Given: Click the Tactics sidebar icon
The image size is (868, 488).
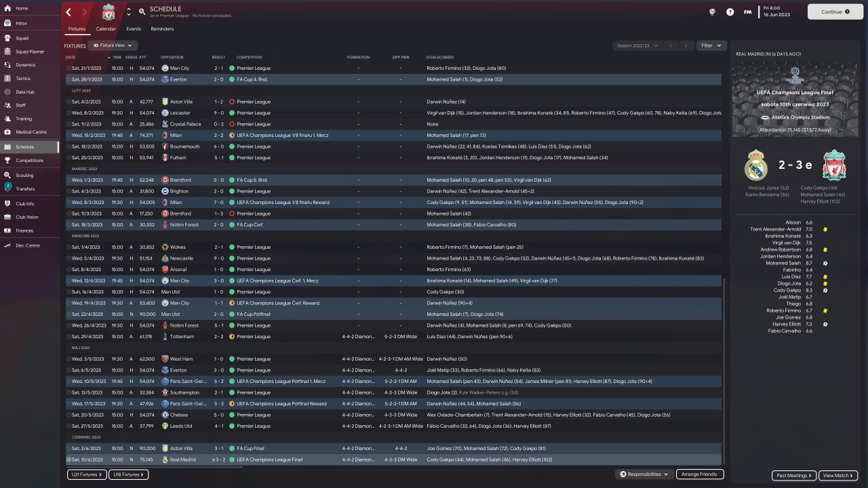Looking at the screenshot, I should (x=7, y=78).
